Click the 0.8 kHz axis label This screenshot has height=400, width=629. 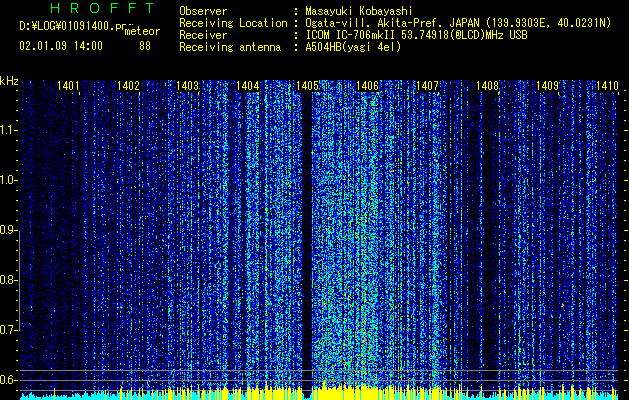pyautogui.click(x=9, y=280)
